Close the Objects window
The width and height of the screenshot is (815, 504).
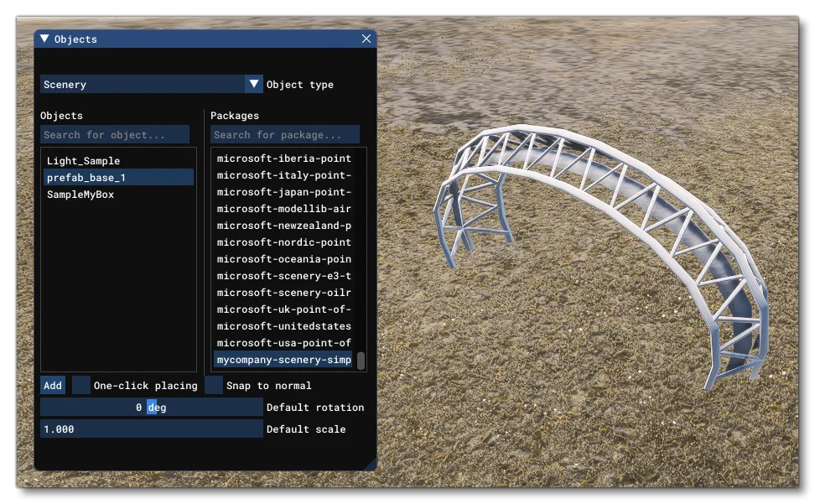[366, 39]
